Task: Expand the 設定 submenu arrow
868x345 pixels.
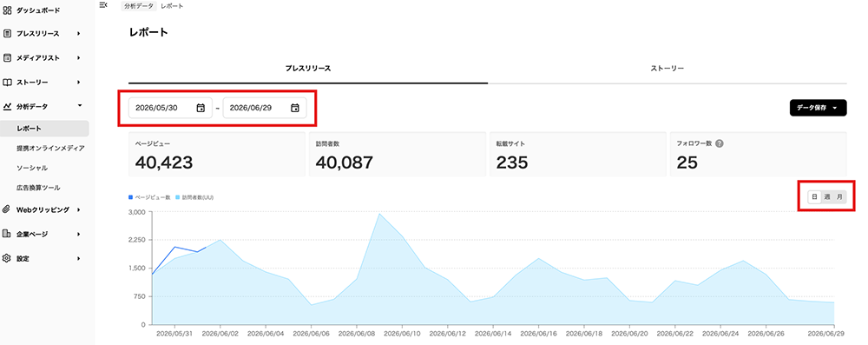Action: pos(79,258)
